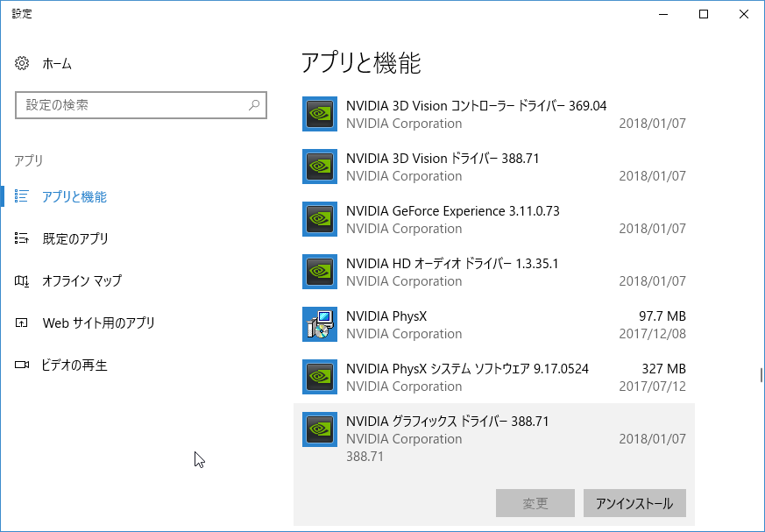Image resolution: width=765 pixels, height=532 pixels.
Task: Maximize the 設定 window
Action: tap(704, 14)
